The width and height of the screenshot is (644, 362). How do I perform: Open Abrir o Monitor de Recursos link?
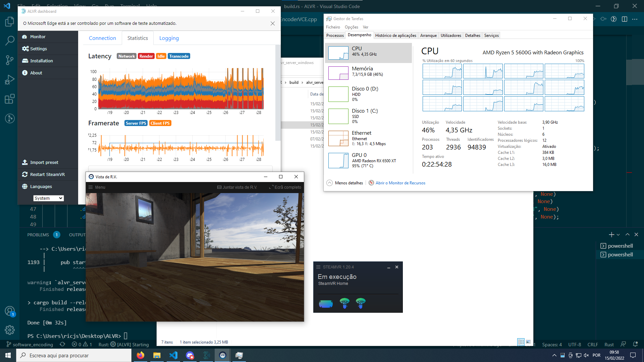pyautogui.click(x=400, y=183)
